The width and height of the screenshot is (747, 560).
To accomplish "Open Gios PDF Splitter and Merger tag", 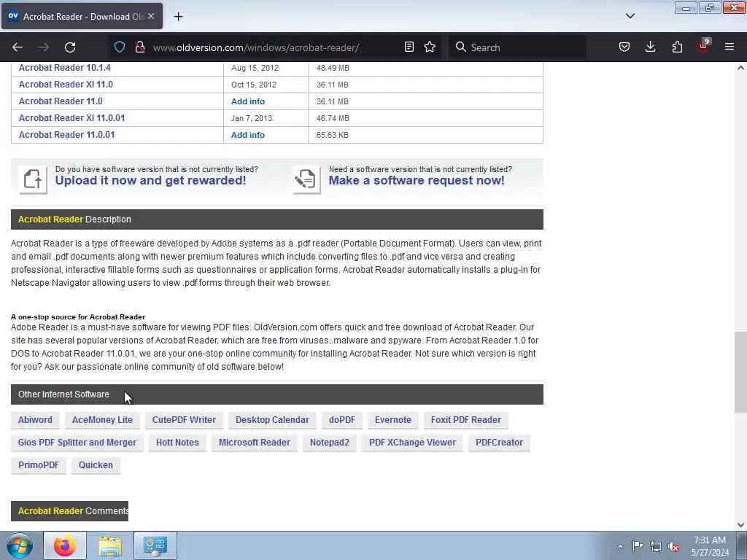I will (77, 443).
